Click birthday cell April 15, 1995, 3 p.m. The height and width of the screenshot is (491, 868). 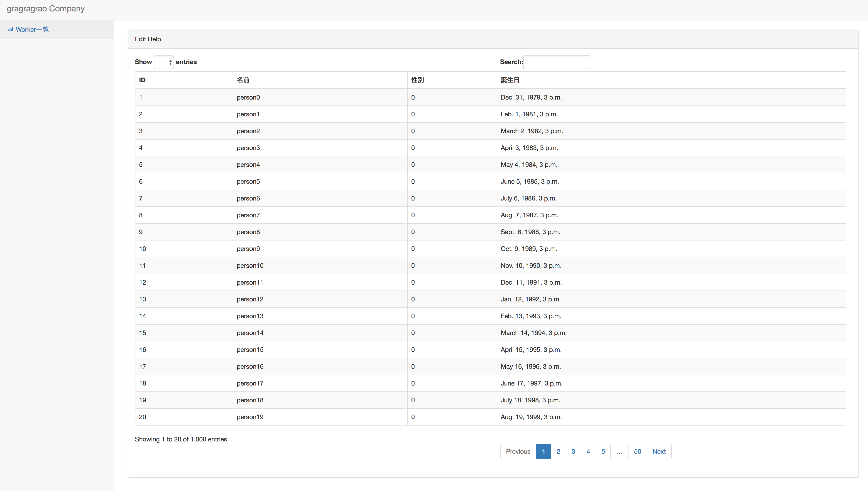pyautogui.click(x=671, y=350)
